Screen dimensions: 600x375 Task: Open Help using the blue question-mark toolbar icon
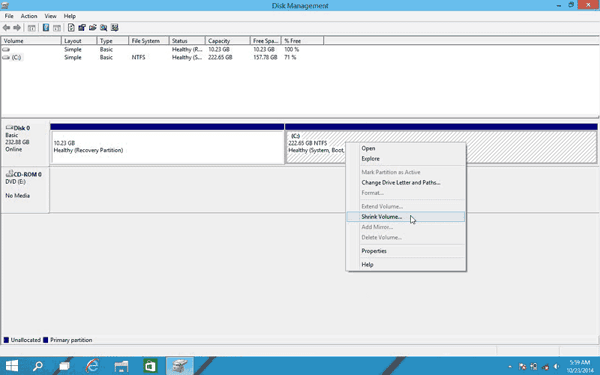pos(46,28)
